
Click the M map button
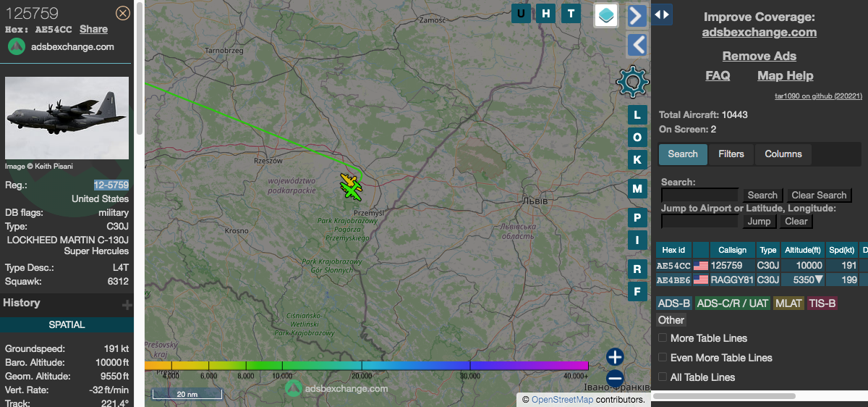pyautogui.click(x=637, y=188)
